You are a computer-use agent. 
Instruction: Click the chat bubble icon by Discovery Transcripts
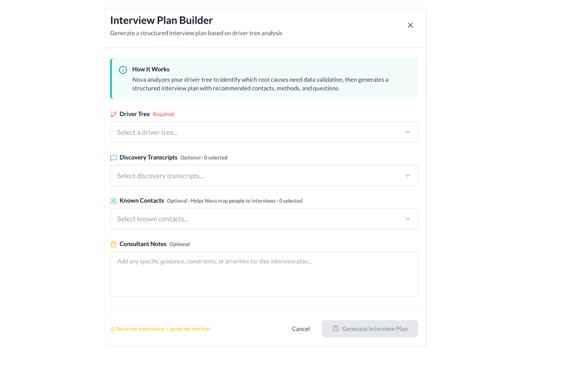(114, 158)
